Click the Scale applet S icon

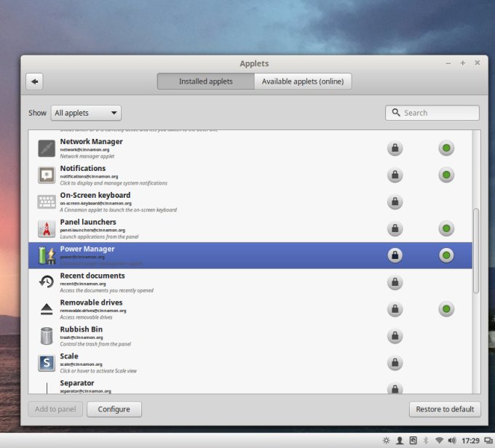(x=47, y=363)
